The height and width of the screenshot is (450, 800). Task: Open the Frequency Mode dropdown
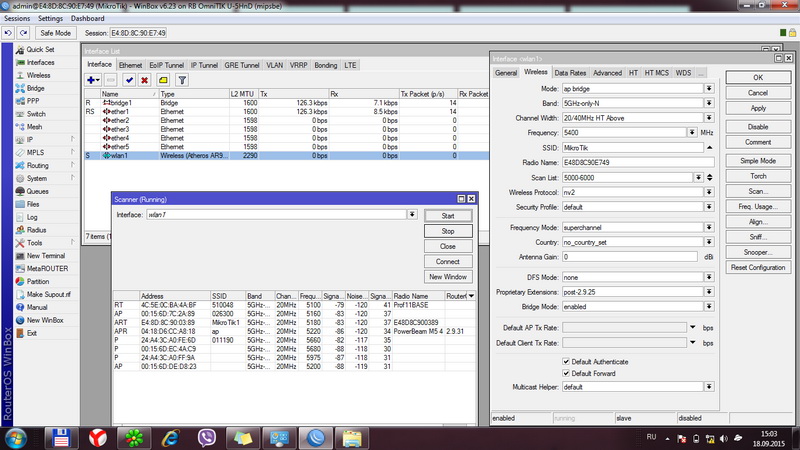pos(709,228)
